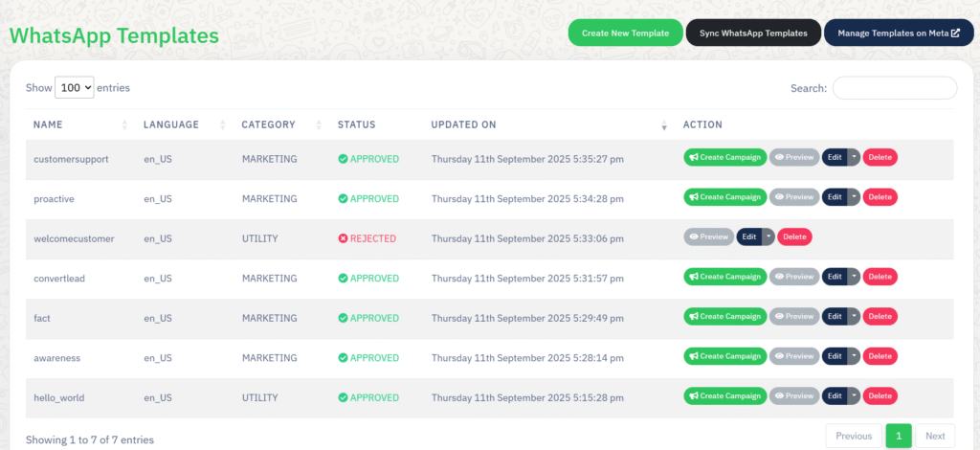
Task: Focus the Search input field
Action: [895, 88]
